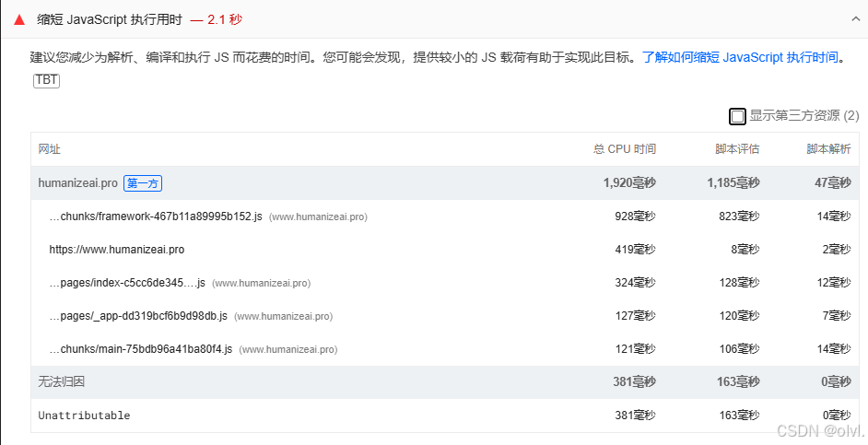
Task: Click the TBT metric tag
Action: pyautogui.click(x=46, y=80)
